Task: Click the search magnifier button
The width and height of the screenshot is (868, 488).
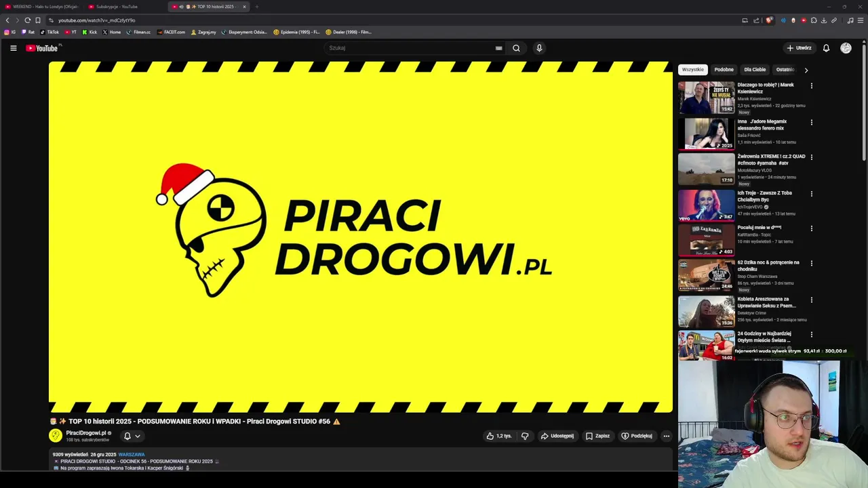Action: [x=516, y=48]
